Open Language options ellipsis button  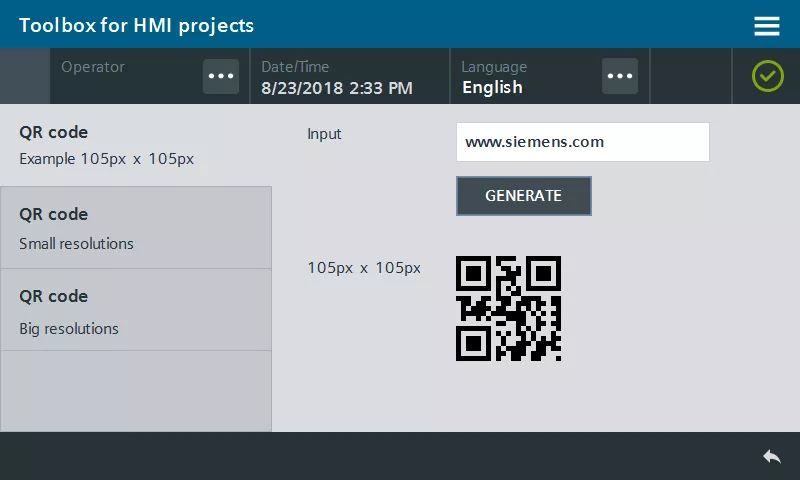[x=620, y=76]
